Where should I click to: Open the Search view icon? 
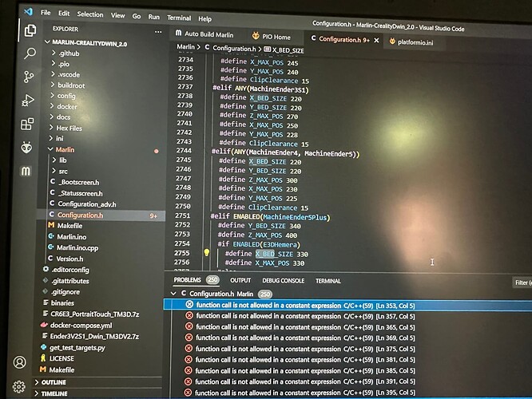pyautogui.click(x=30, y=53)
